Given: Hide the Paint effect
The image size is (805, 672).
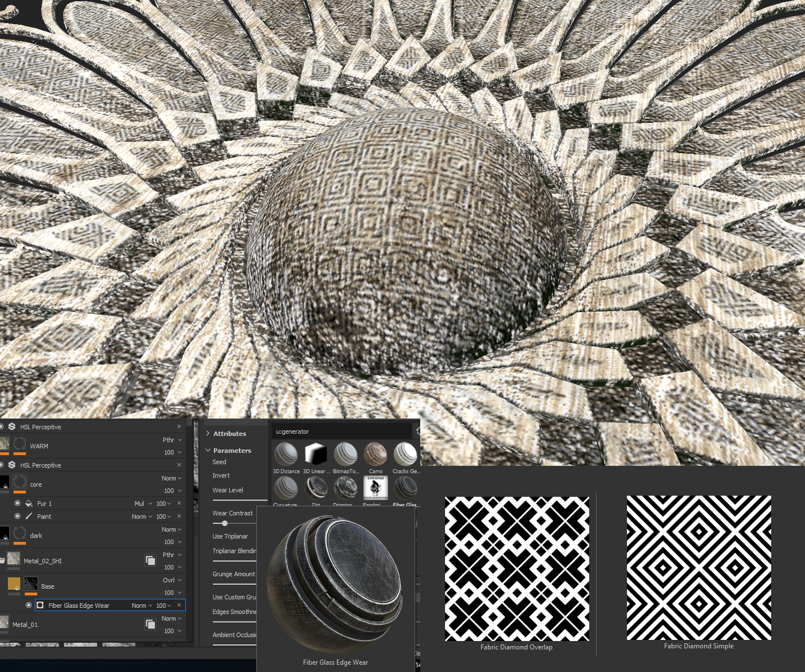Looking at the screenshot, I should pos(17,517).
